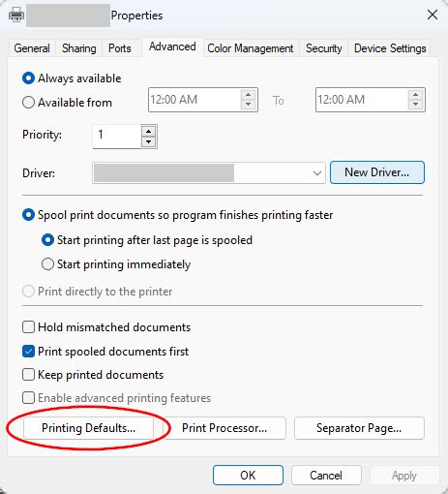Click the Separator Page button
This screenshot has width=448, height=494.
pyautogui.click(x=359, y=428)
